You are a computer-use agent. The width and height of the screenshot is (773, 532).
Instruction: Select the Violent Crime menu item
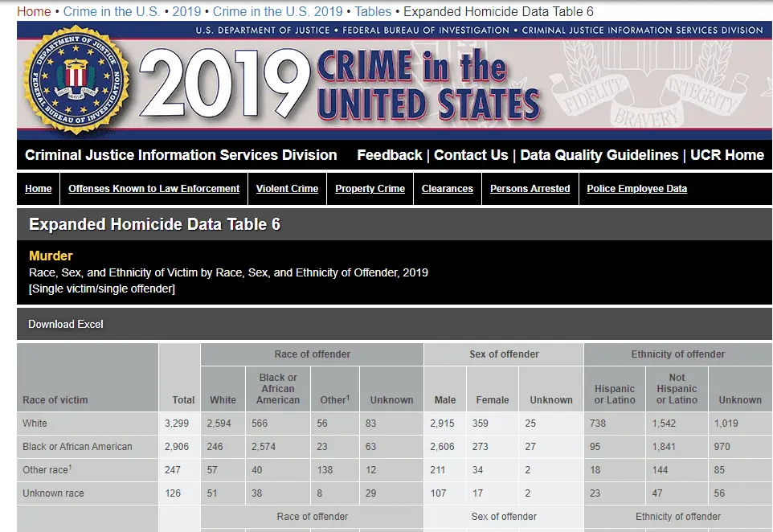[x=287, y=189]
